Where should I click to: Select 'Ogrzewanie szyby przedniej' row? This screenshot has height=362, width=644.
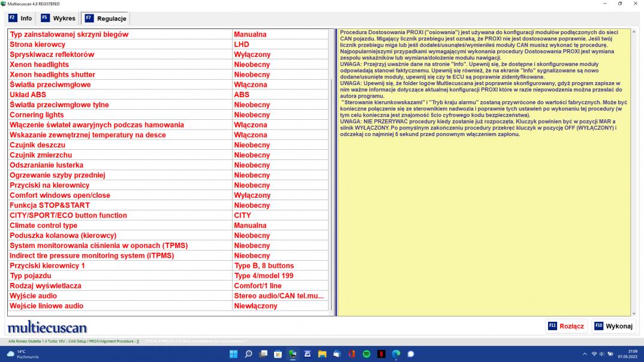(x=168, y=175)
